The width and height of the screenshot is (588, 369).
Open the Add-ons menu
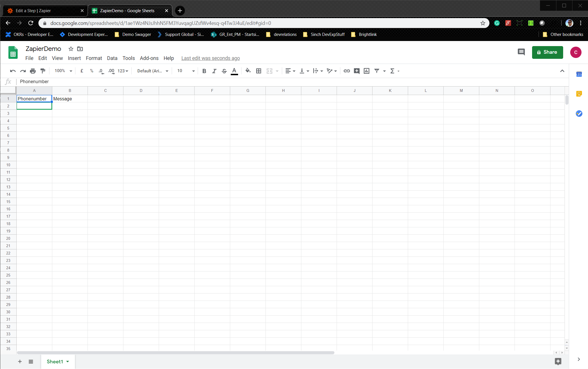point(149,58)
